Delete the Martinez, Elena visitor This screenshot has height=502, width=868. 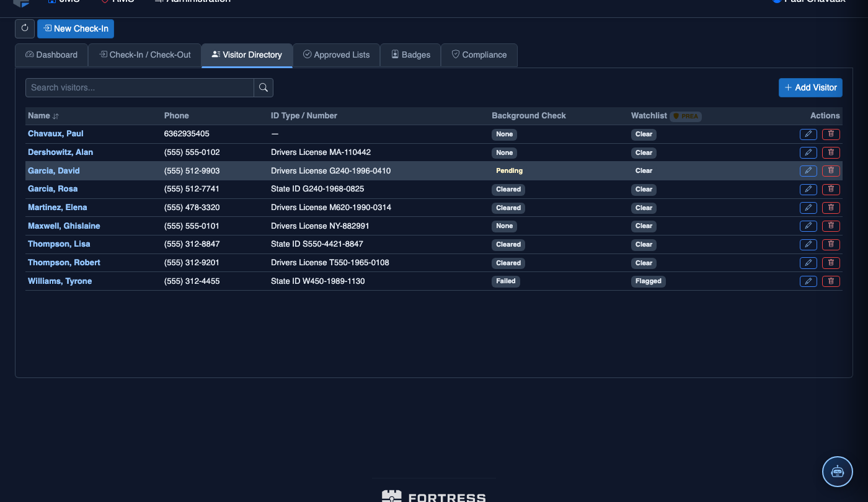click(x=831, y=208)
